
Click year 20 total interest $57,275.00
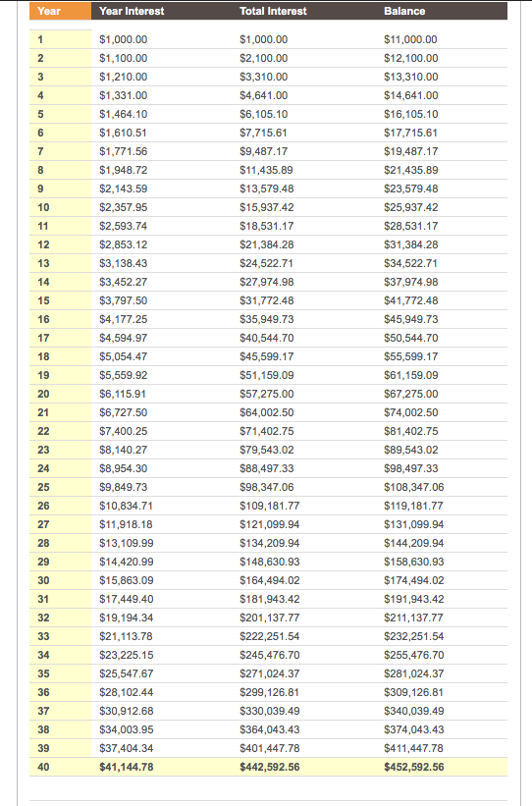pyautogui.click(x=266, y=395)
